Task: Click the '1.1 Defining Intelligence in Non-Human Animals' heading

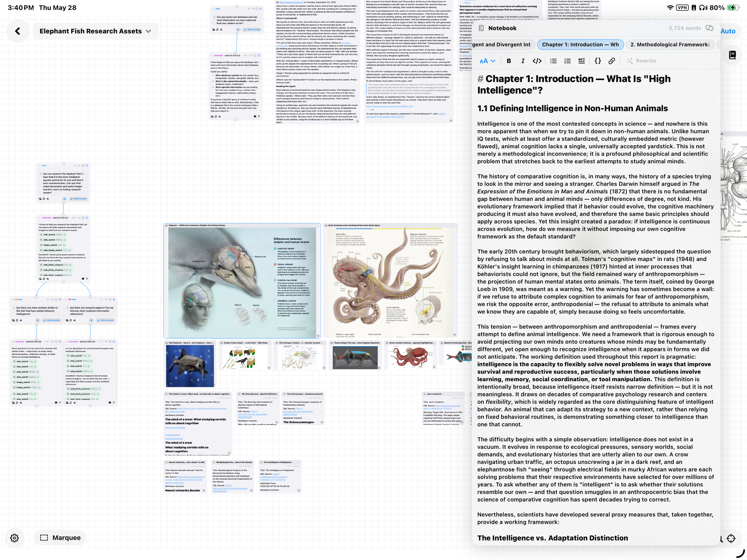Action: [572, 108]
